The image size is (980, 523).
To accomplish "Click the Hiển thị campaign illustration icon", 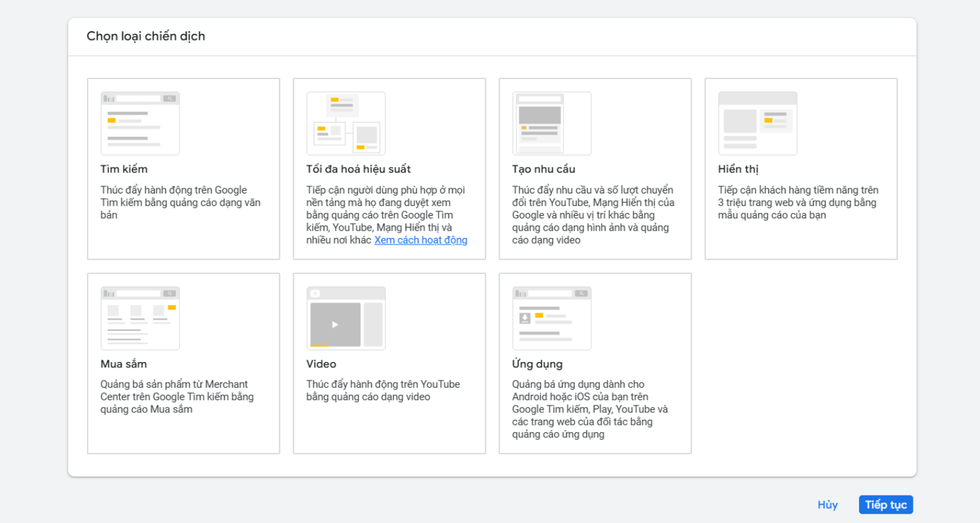I will (x=757, y=123).
